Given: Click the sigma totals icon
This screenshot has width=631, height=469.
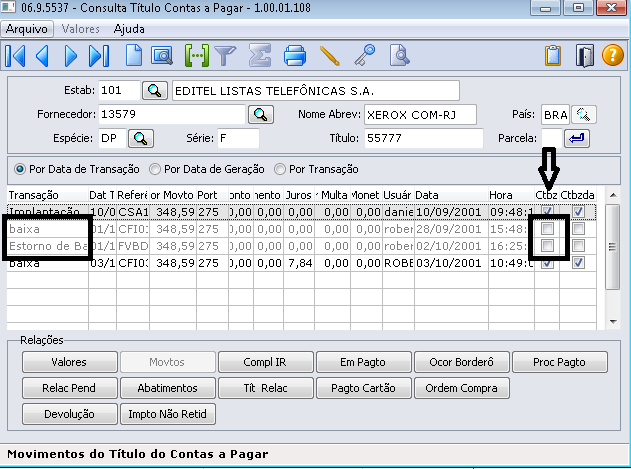Looking at the screenshot, I should pyautogui.click(x=260, y=56).
